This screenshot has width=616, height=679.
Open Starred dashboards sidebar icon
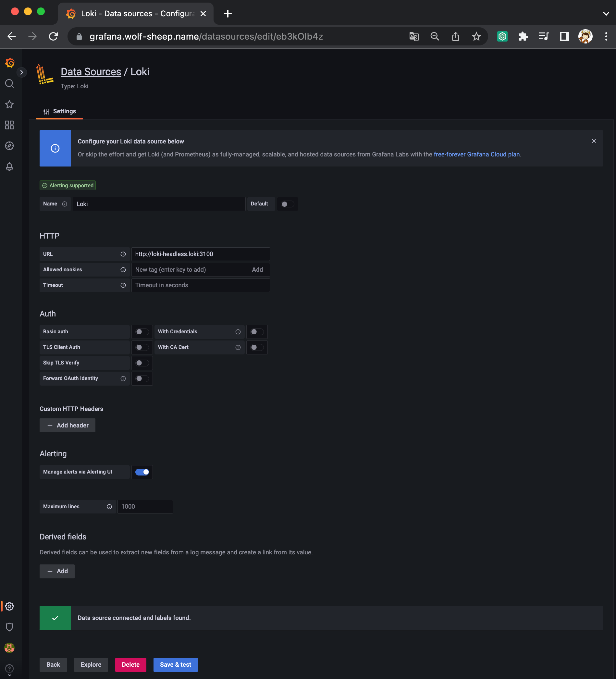9,105
